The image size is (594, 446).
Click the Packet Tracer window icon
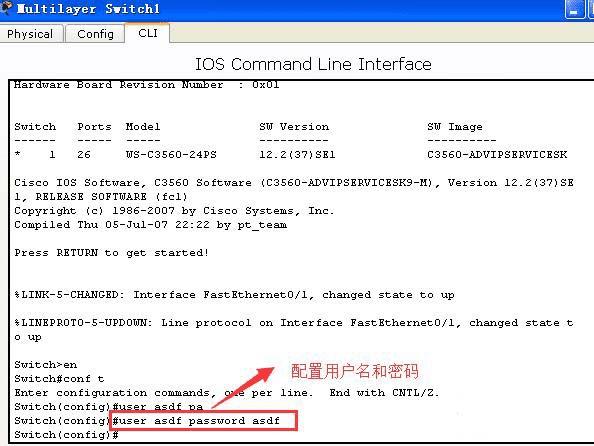tap(6, 8)
